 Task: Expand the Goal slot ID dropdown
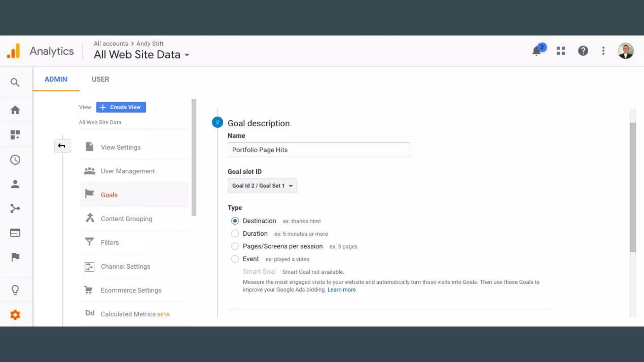pyautogui.click(x=262, y=186)
